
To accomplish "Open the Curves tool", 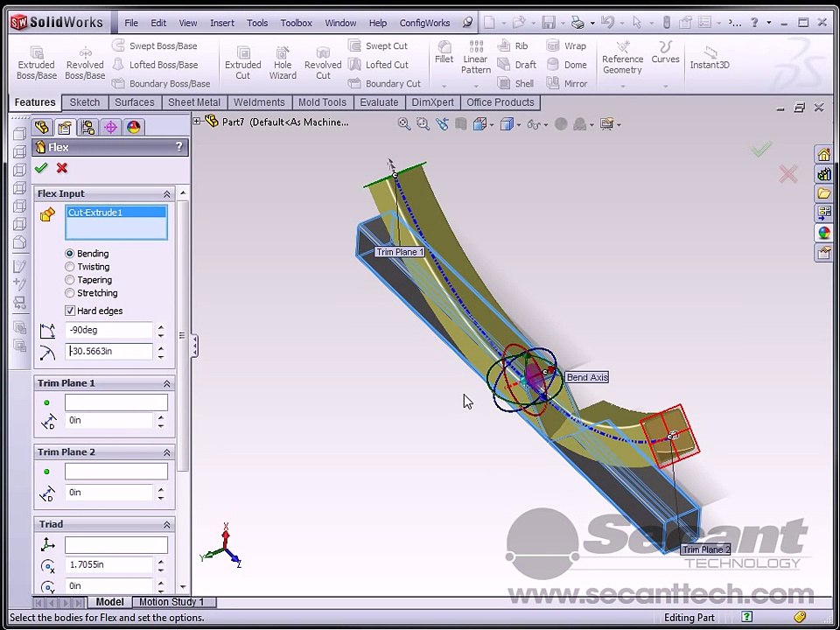I will [665, 52].
